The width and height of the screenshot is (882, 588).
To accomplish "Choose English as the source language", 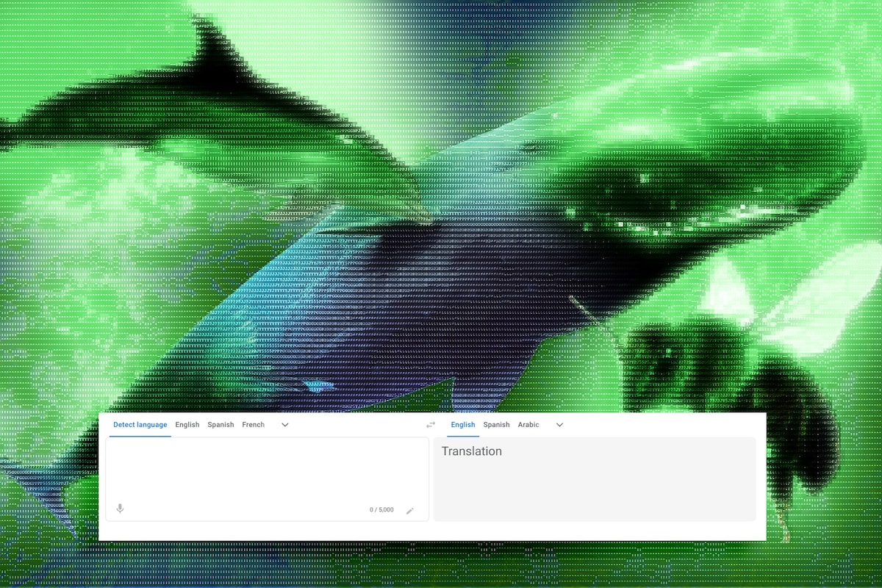I will [x=187, y=425].
